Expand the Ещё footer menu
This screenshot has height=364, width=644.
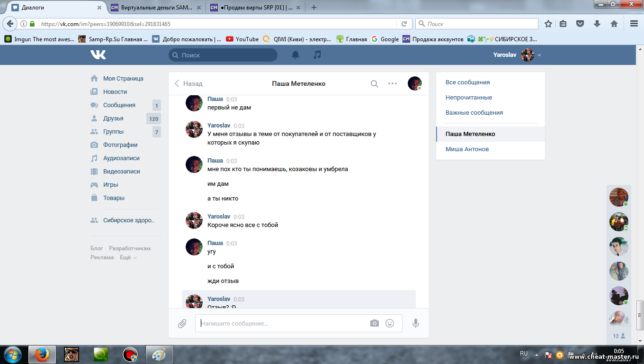coord(128,257)
